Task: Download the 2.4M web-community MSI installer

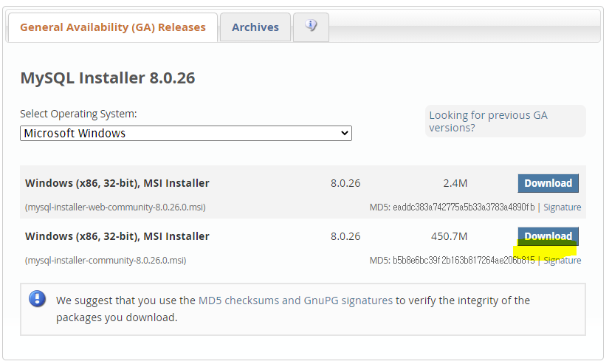Action: 548,183
